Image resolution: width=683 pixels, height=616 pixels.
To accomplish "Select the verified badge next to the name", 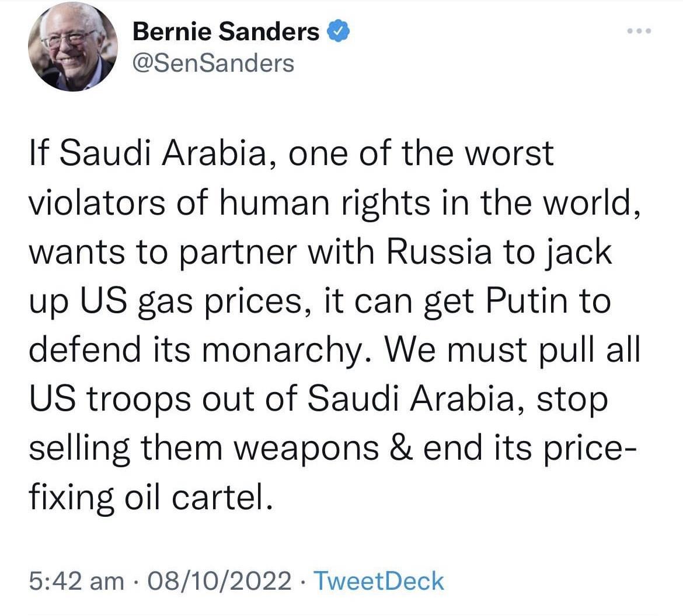I will [339, 30].
